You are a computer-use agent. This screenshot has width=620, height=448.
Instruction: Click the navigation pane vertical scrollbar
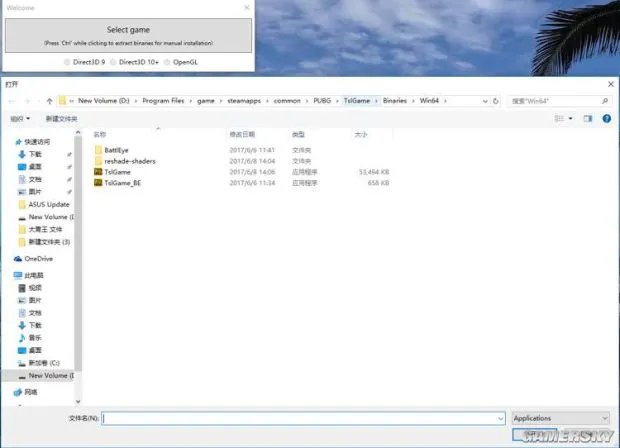[79, 250]
